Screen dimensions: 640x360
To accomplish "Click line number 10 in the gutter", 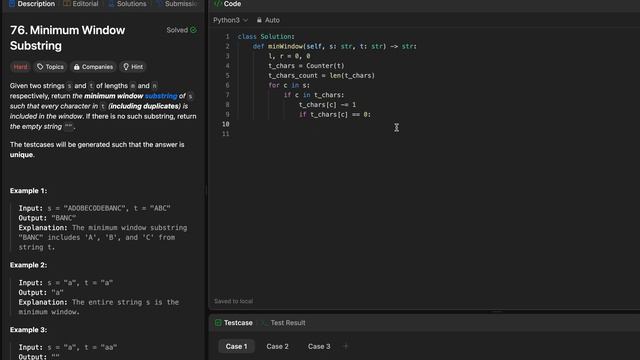I will (226, 124).
